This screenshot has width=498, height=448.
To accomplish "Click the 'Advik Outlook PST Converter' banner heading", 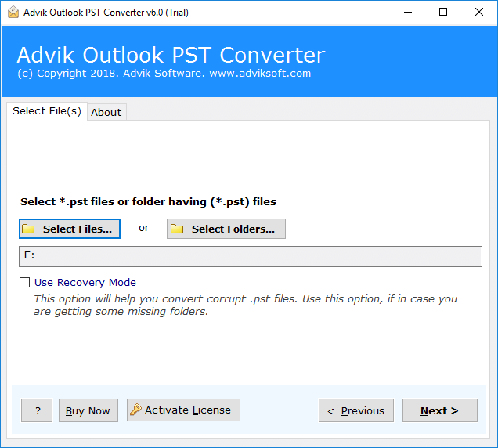I will [171, 55].
